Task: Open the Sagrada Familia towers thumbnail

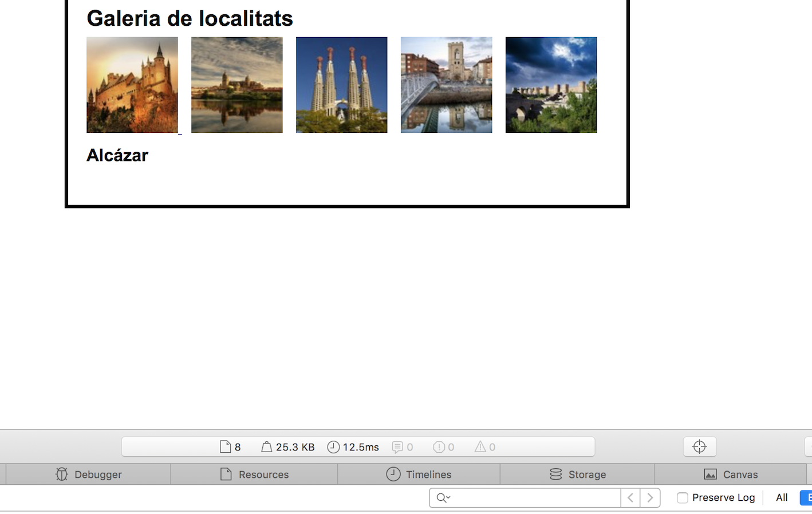Action: [x=342, y=85]
